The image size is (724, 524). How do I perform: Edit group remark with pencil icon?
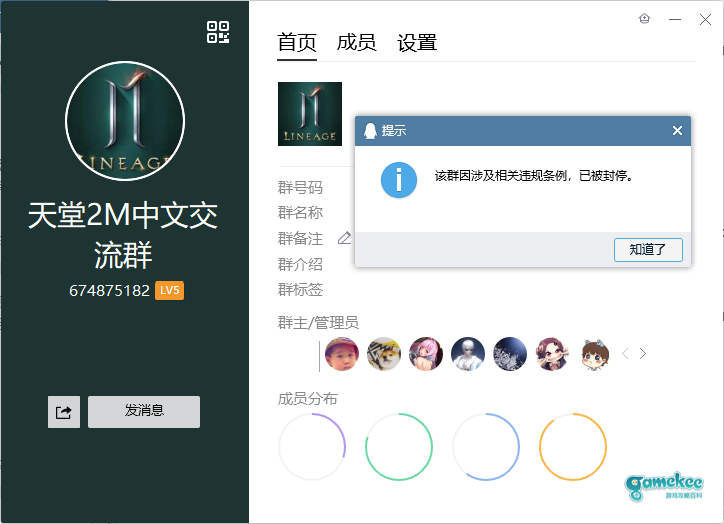(x=344, y=238)
